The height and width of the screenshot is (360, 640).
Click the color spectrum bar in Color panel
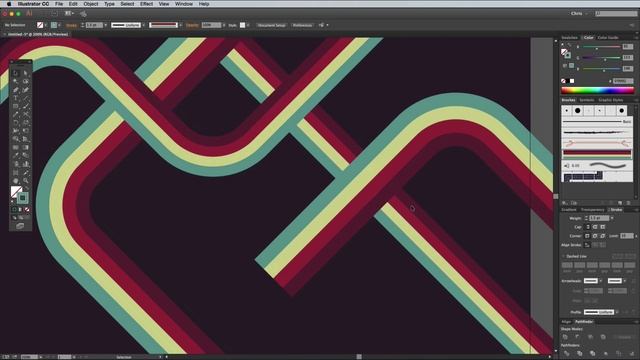pyautogui.click(x=598, y=90)
